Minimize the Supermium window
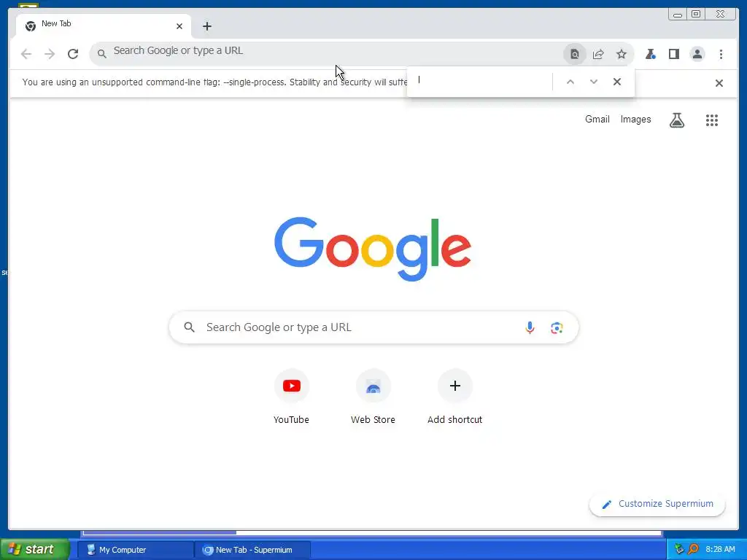Viewport: 747px width, 560px height. pyautogui.click(x=678, y=15)
